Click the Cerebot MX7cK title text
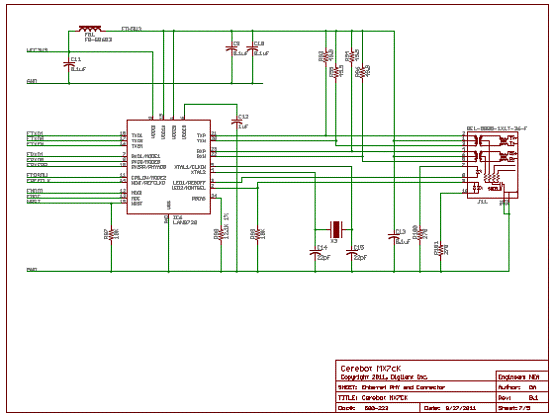This screenshot has height=418, width=553. click(x=370, y=369)
